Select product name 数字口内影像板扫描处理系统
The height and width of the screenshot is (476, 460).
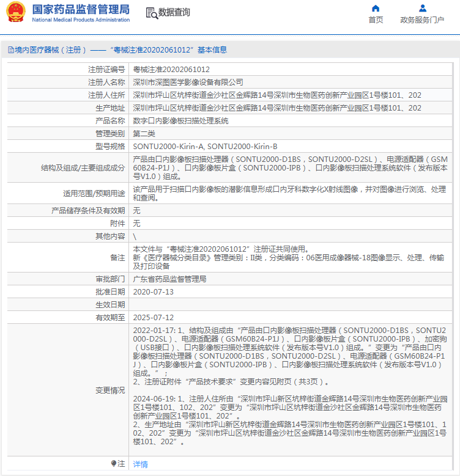point(181,121)
